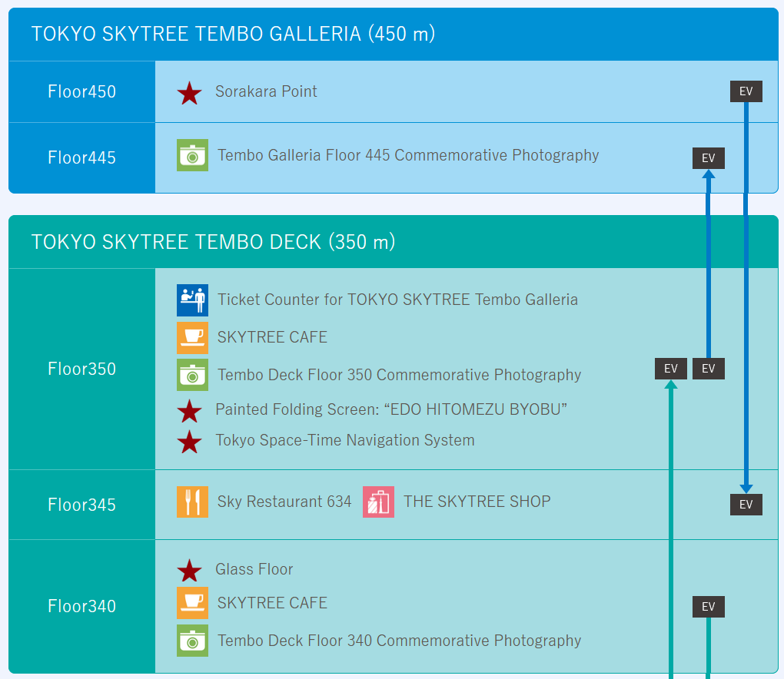The height and width of the screenshot is (679, 784).
Task: Select Tembo Galleria Floor 445 Commemorative Photography text
Action: pyautogui.click(x=408, y=155)
